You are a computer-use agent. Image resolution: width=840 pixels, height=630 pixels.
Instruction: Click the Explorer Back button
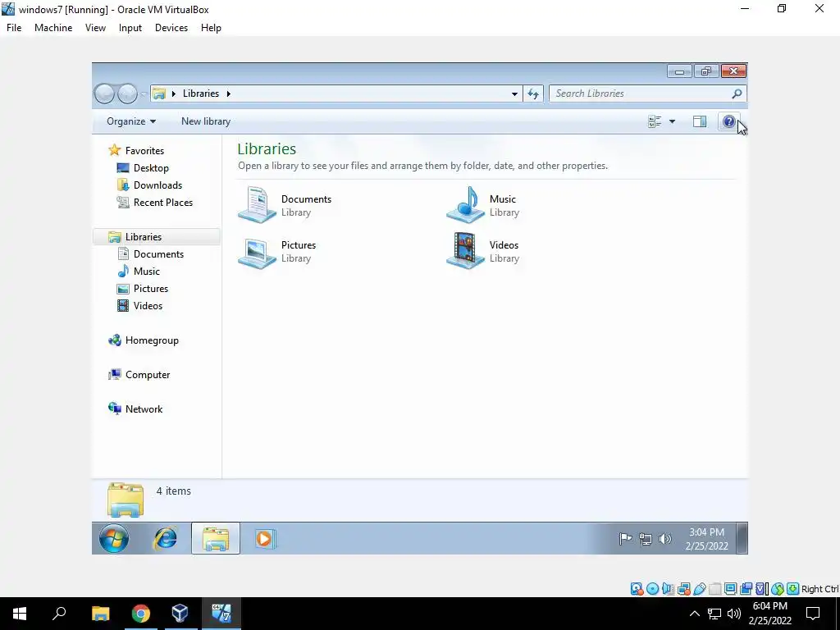104,94
